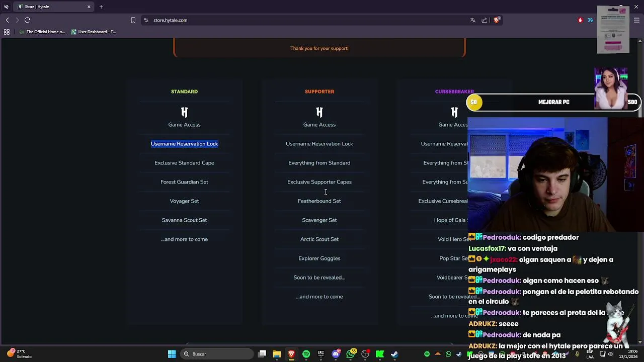This screenshot has height=362, width=644.
Task: Open a new browser tab
Action: click(101, 7)
